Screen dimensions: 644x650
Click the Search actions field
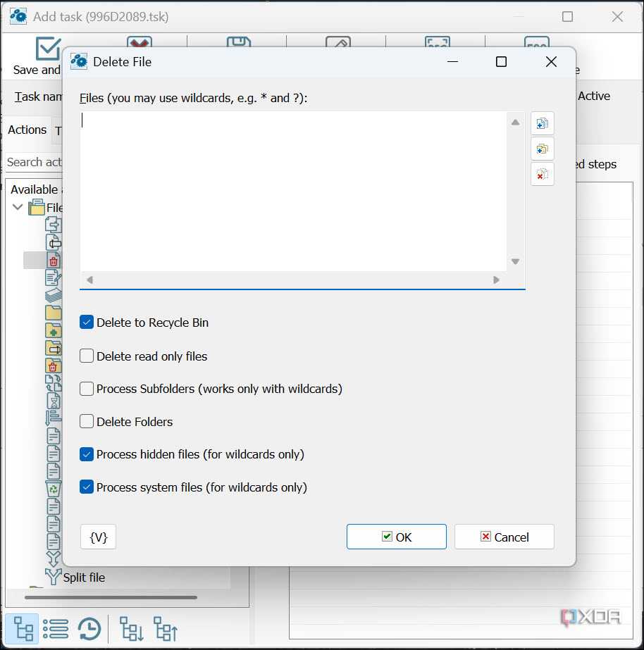tap(34, 162)
